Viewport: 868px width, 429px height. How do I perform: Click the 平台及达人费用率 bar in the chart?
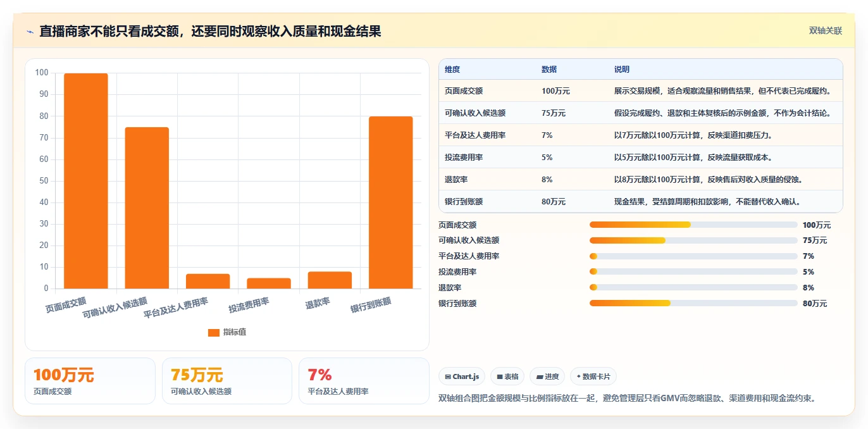click(x=208, y=281)
